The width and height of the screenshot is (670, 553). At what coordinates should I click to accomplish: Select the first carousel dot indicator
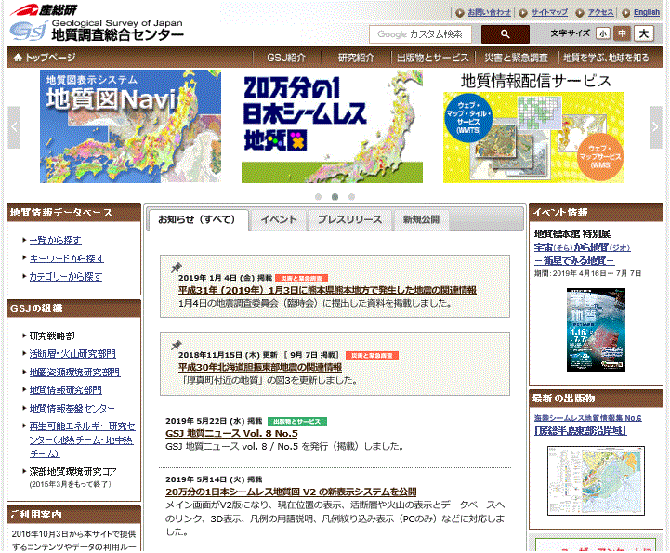tap(318, 197)
